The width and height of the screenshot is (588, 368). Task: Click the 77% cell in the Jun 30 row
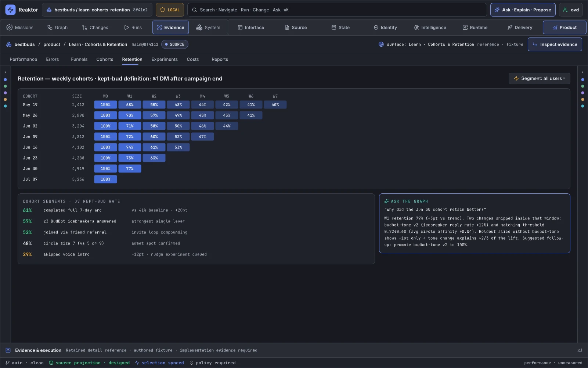tap(130, 169)
